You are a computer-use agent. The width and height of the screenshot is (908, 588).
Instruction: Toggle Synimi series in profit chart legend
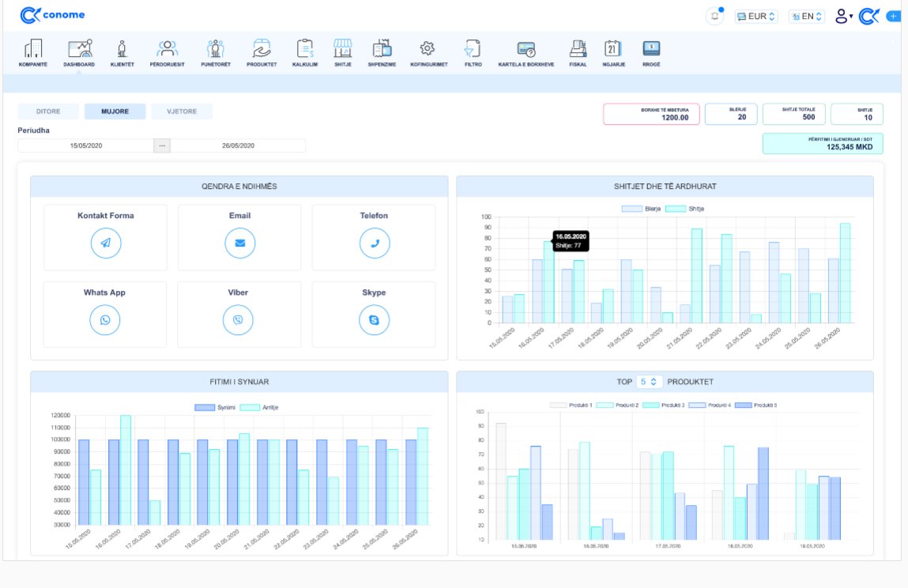click(x=214, y=407)
